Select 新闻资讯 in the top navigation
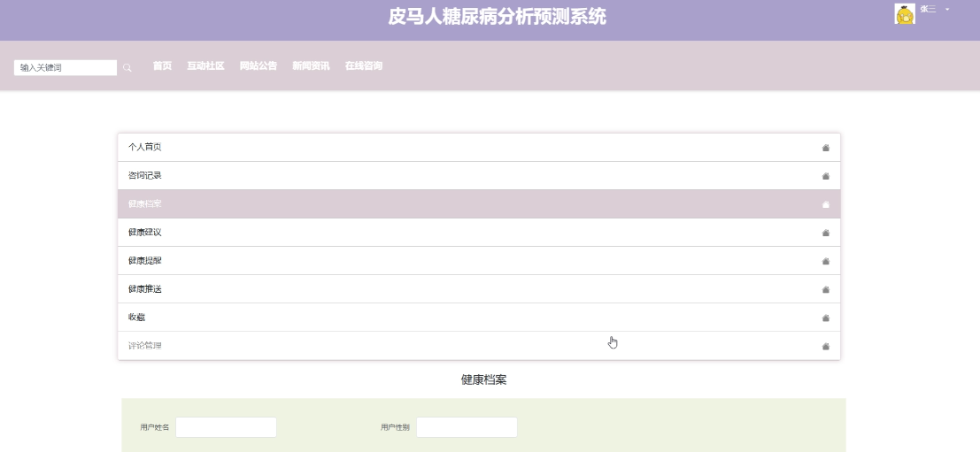The width and height of the screenshot is (980, 452). pos(311,66)
